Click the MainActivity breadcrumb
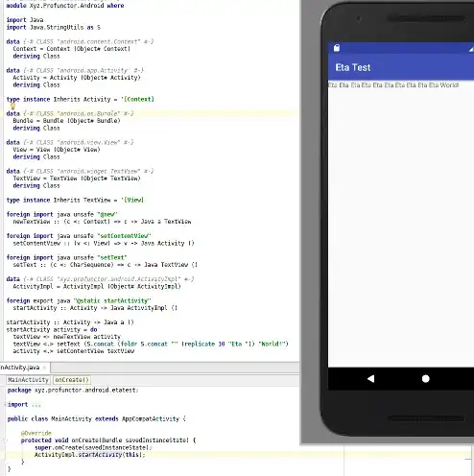Screen dimensions: 474x476 (28, 380)
